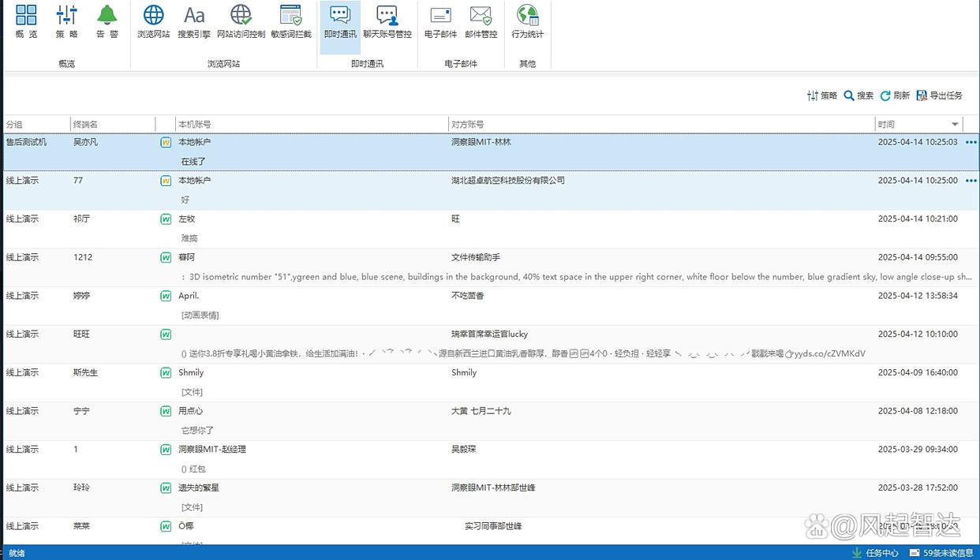Open the 概览 overview icon
Screen dimensions: 980x560
tap(26, 21)
